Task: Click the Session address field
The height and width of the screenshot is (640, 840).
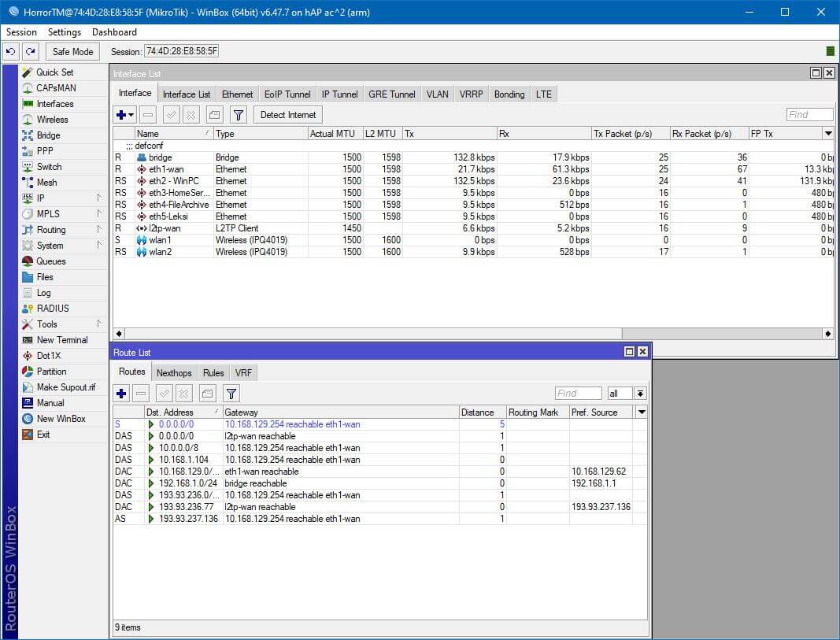Action: pos(182,51)
